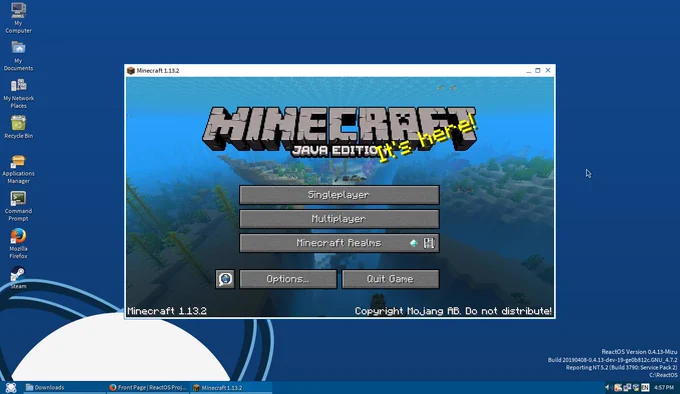
Task: Click the Realms diamond notification icon
Action: [x=414, y=243]
